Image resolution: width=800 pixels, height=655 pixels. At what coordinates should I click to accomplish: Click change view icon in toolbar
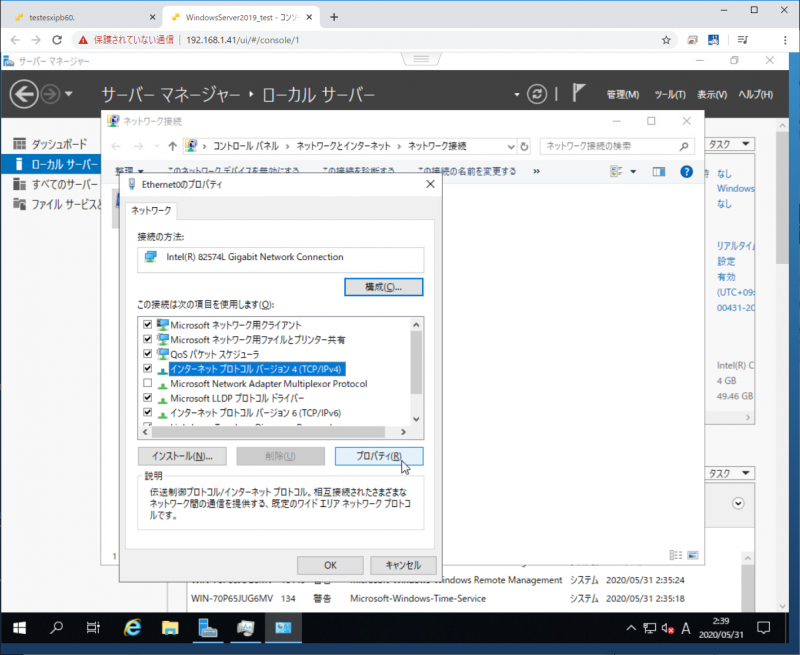coord(616,171)
